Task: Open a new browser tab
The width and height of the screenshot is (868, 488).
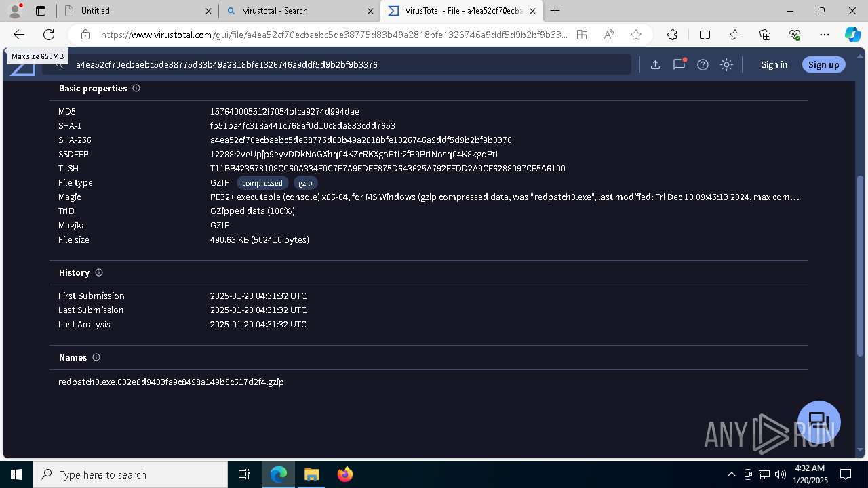Action: (555, 11)
